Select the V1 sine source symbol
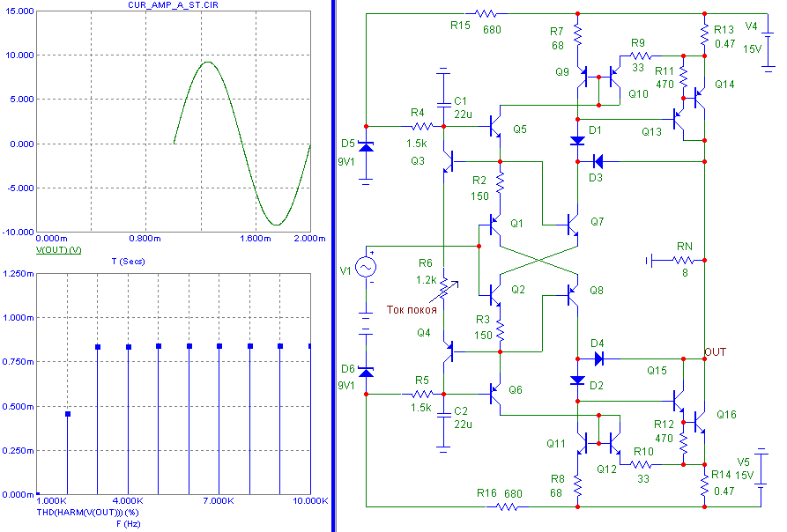The width and height of the screenshot is (787, 532). pos(366,267)
